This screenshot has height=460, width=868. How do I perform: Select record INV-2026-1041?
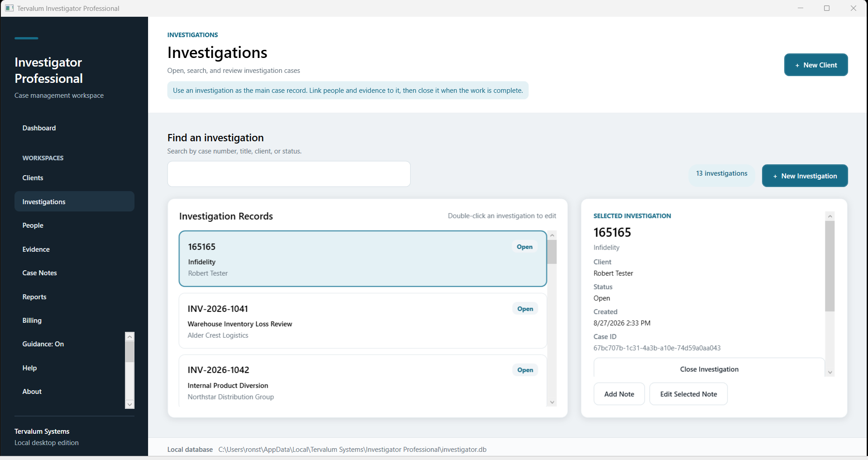click(363, 321)
